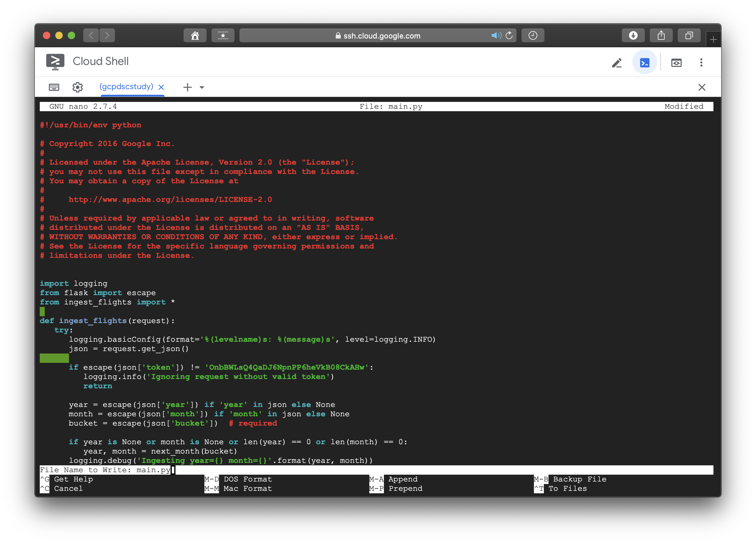Close the Cloud Shell terminal panel

pos(702,87)
